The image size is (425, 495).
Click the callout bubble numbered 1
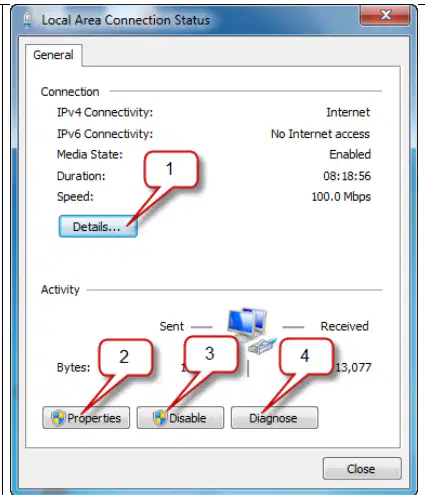171,169
